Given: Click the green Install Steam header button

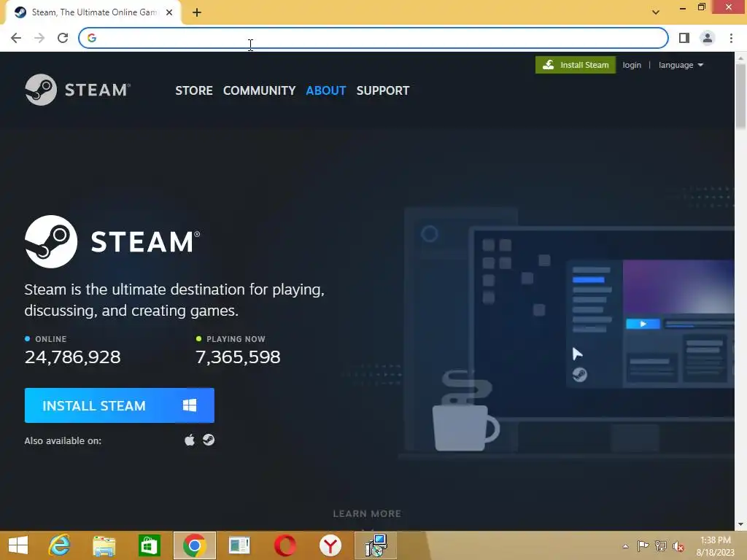Looking at the screenshot, I should [576, 65].
